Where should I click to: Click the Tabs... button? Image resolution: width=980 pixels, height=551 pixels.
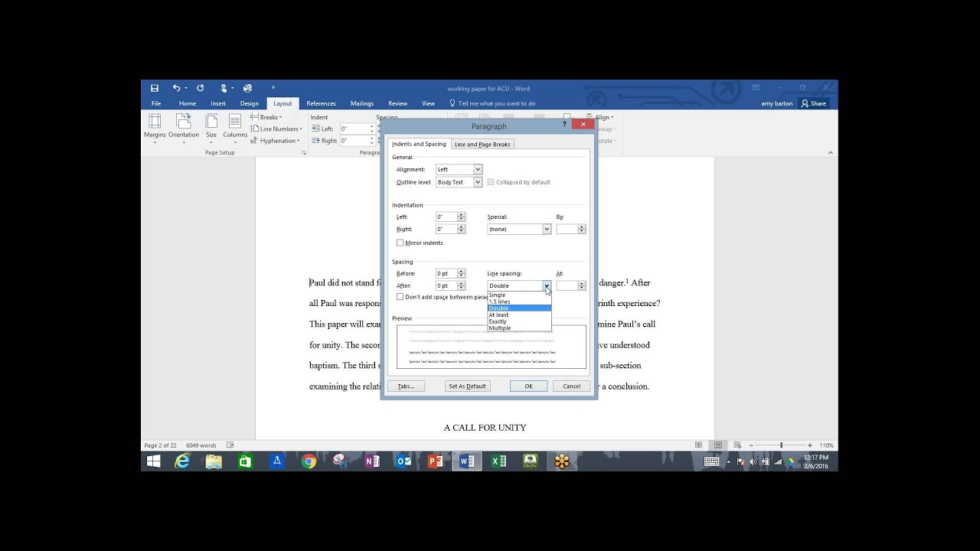(x=406, y=386)
